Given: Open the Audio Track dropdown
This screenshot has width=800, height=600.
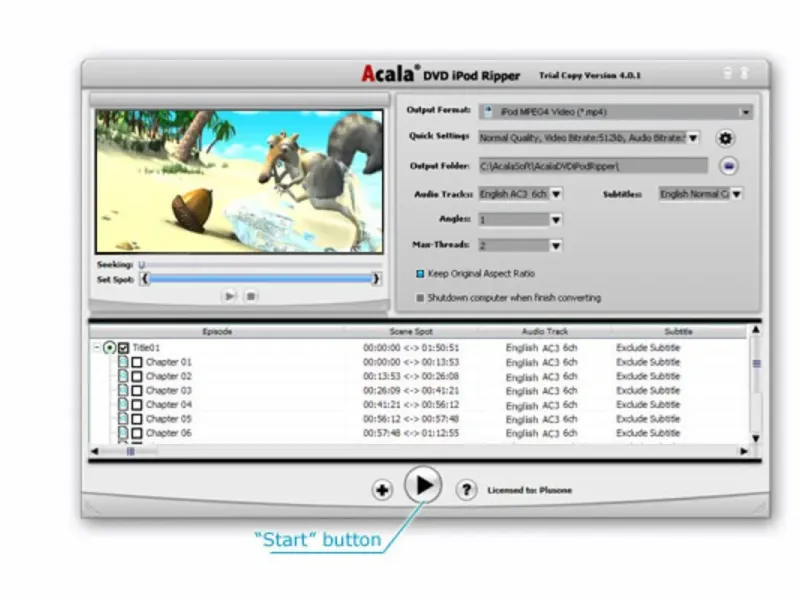Looking at the screenshot, I should click(556, 194).
